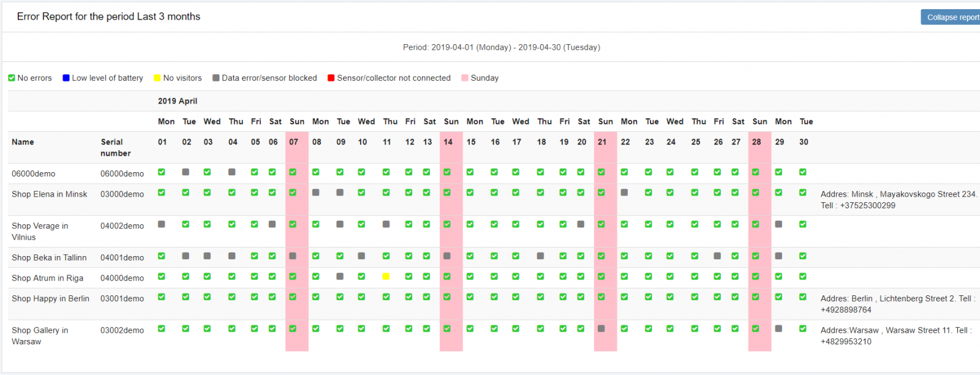
Task: Click gray error icon for 06000demo on April 02
Action: click(x=186, y=172)
